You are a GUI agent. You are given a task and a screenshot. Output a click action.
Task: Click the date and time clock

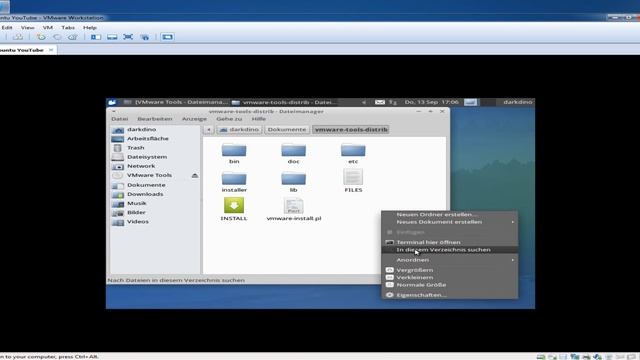(x=431, y=102)
